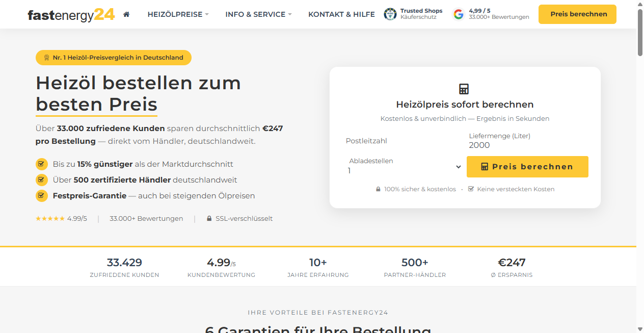Click the lock icon beside 100% sicher

378,189
